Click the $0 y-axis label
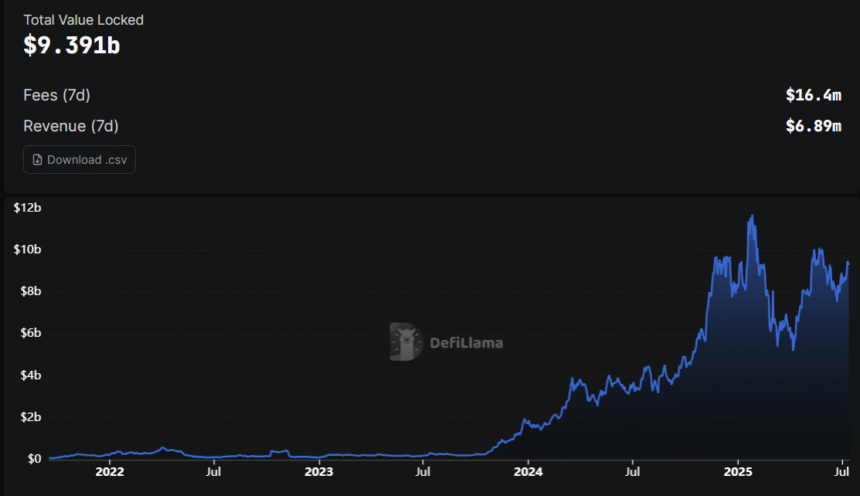The width and height of the screenshot is (860, 496). coord(34,459)
